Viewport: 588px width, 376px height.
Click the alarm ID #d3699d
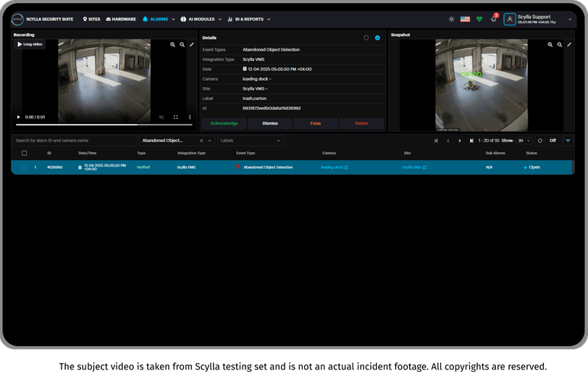coord(55,167)
